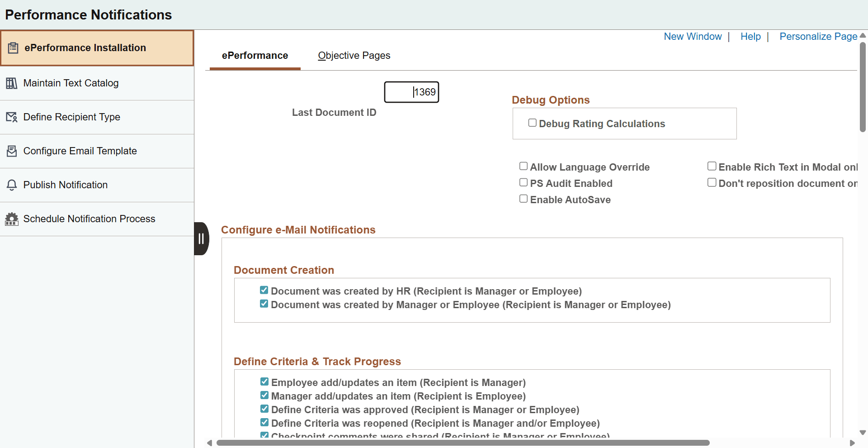Collapse the left navigation pane
The height and width of the screenshot is (448, 868).
201,238
